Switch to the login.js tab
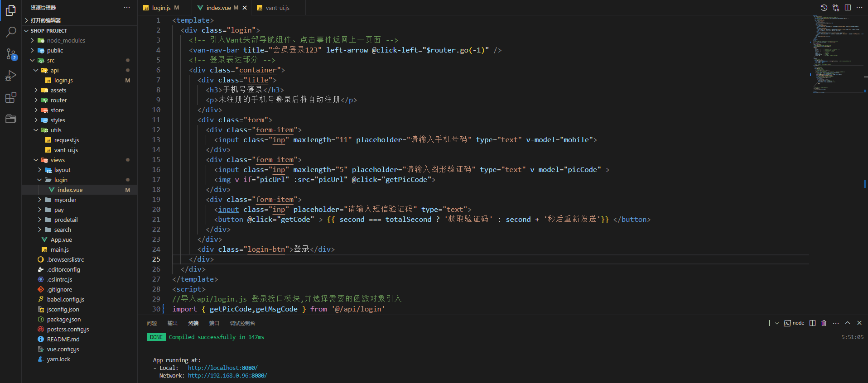Image resolution: width=868 pixels, height=383 pixels. click(x=161, y=8)
